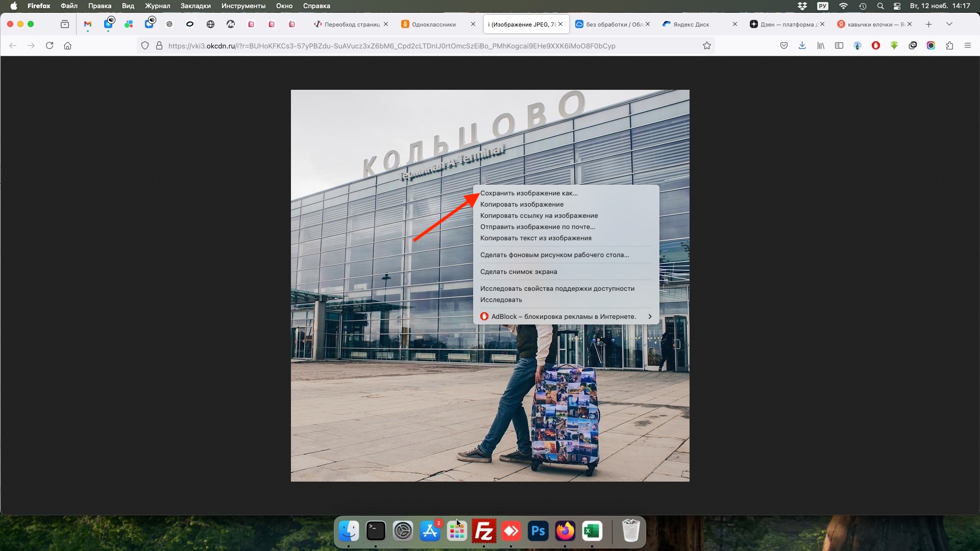
Task: Switch to the pinned Gmail tab
Action: coord(88,24)
